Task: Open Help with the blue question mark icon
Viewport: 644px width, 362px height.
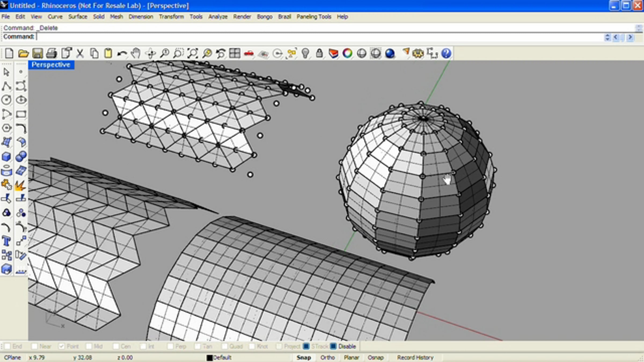Action: click(446, 53)
